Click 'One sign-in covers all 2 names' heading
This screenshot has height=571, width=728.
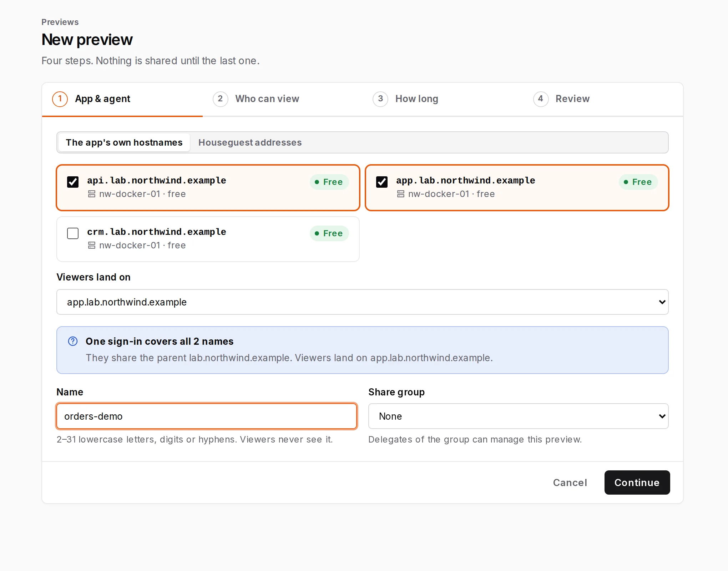tap(160, 342)
